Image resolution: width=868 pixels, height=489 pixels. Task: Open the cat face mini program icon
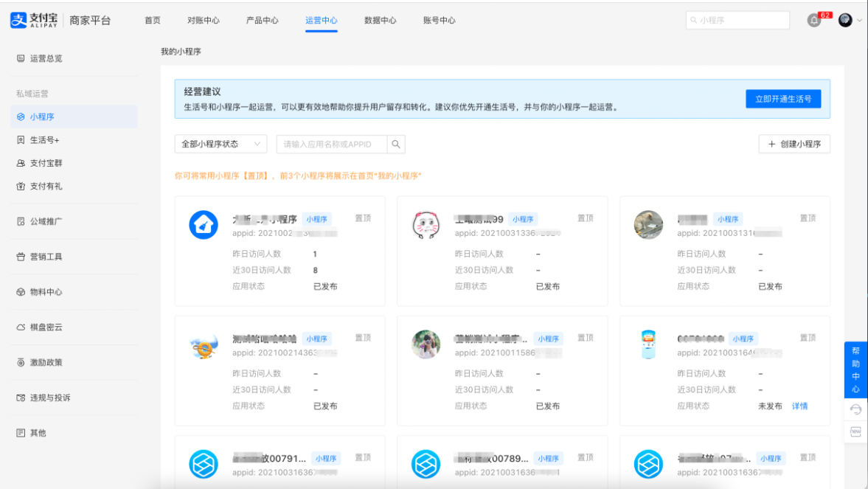click(426, 225)
